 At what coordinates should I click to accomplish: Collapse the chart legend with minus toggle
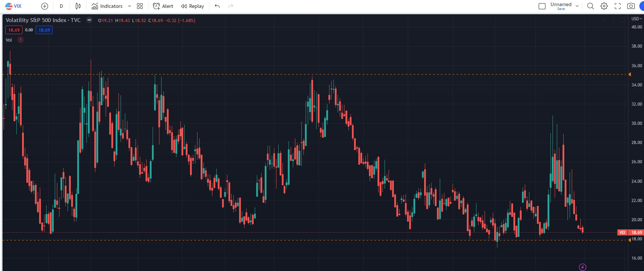point(89,20)
